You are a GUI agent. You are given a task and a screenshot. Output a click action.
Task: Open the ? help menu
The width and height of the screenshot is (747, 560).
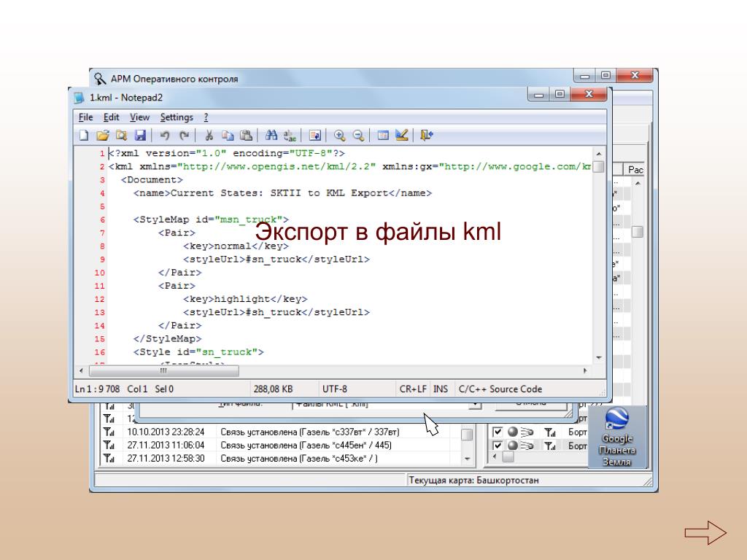point(206,117)
